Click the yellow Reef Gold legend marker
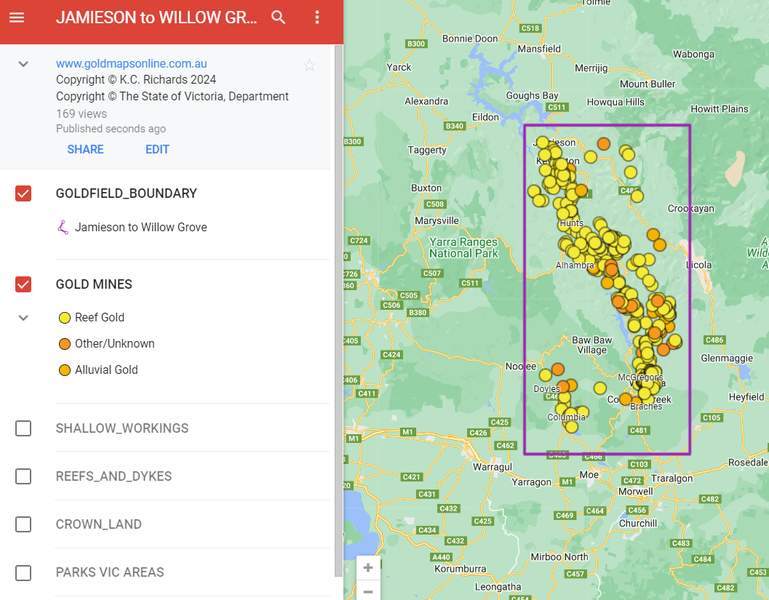 [64, 318]
